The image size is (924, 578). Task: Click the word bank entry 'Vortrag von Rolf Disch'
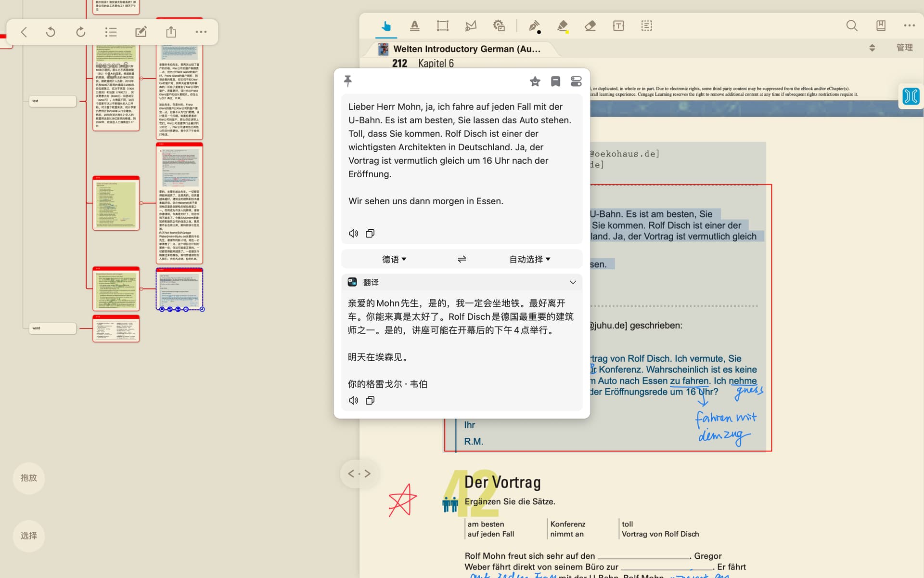pyautogui.click(x=660, y=534)
